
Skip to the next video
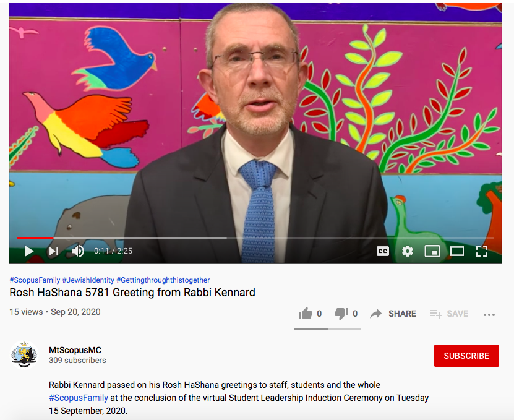[x=54, y=251]
